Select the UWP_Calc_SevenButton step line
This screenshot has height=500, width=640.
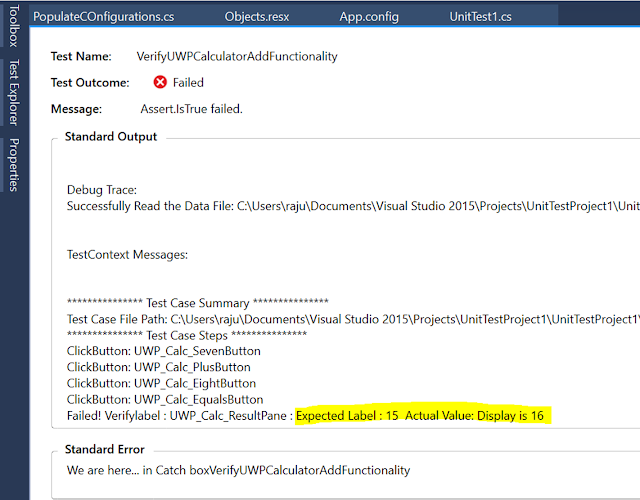[163, 351]
